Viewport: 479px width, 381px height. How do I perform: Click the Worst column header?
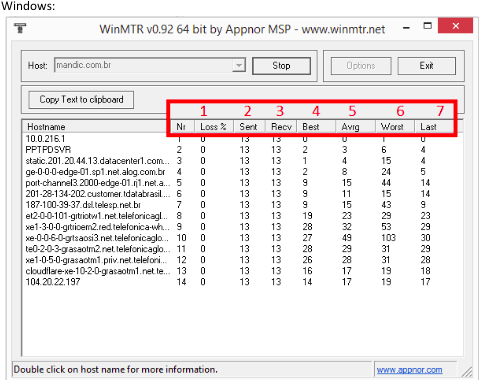[x=395, y=127]
